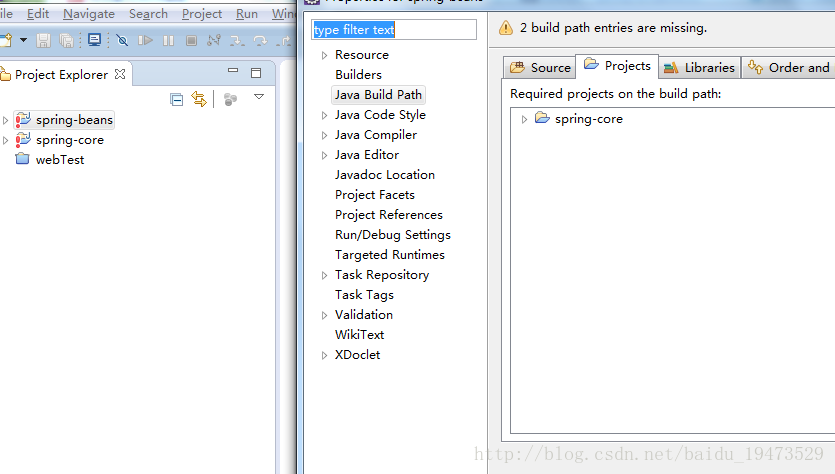The image size is (835, 474).
Task: Open the New wizard dropdown arrow
Action: pos(23,40)
